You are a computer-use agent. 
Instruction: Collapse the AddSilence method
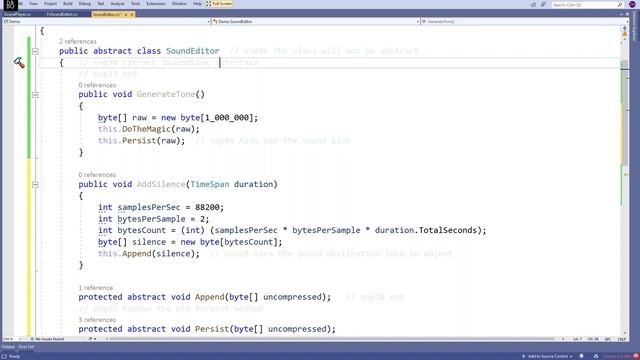(36, 184)
